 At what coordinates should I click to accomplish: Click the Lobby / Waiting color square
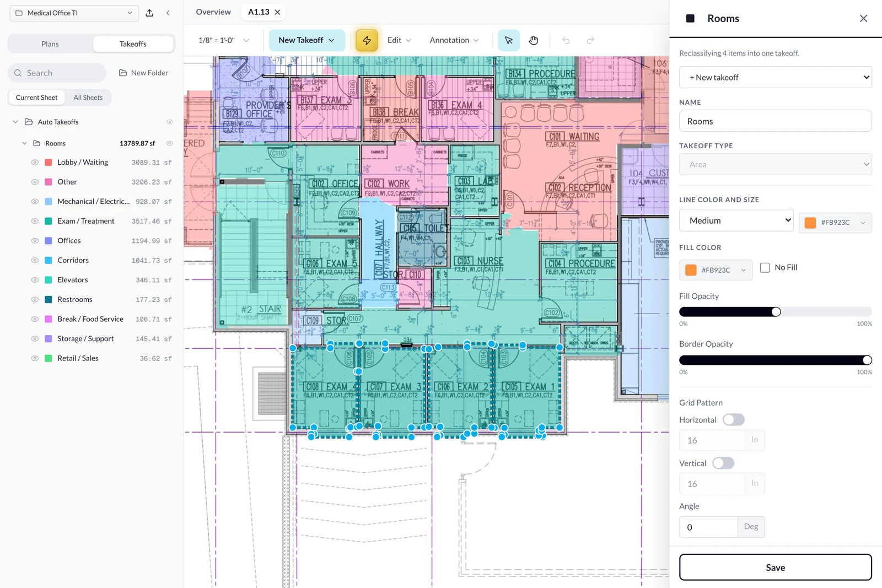(48, 163)
